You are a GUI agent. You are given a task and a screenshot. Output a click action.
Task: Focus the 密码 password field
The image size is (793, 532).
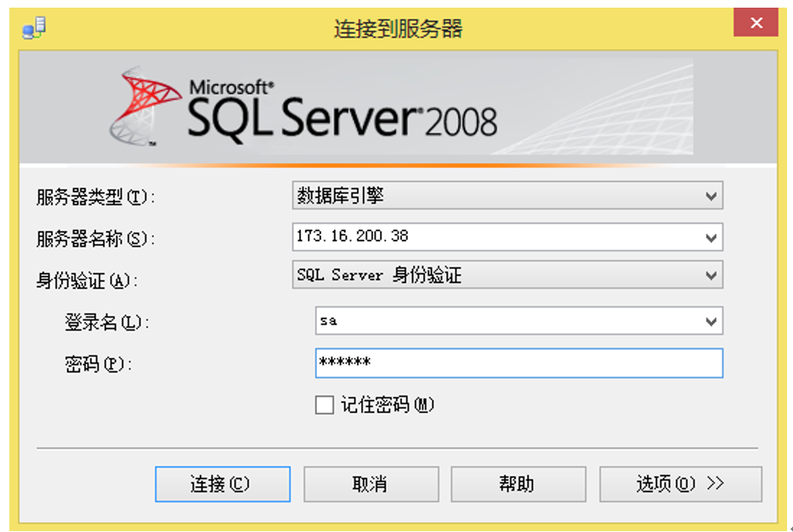click(x=518, y=363)
